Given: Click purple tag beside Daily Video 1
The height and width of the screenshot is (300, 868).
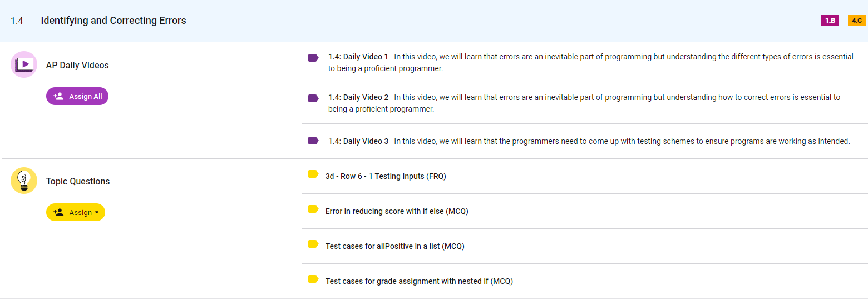Looking at the screenshot, I should (313, 57).
